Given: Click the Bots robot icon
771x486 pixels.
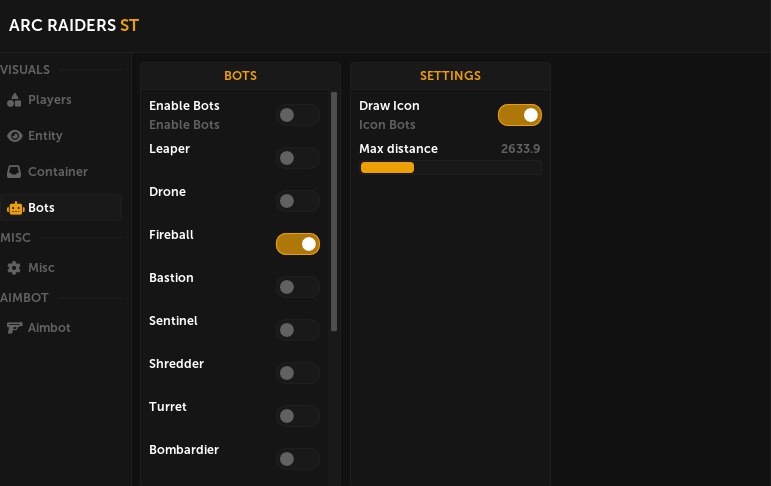Looking at the screenshot, I should pyautogui.click(x=14, y=208).
